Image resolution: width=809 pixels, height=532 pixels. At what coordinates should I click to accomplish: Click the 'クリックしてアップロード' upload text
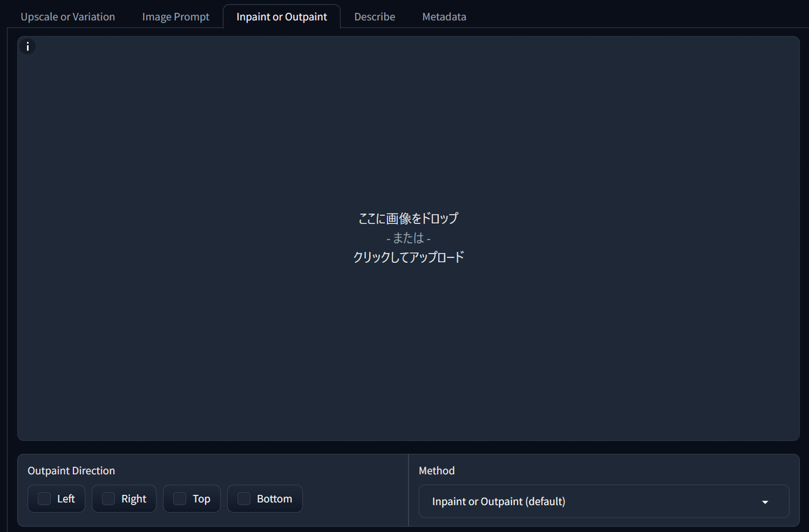click(408, 256)
